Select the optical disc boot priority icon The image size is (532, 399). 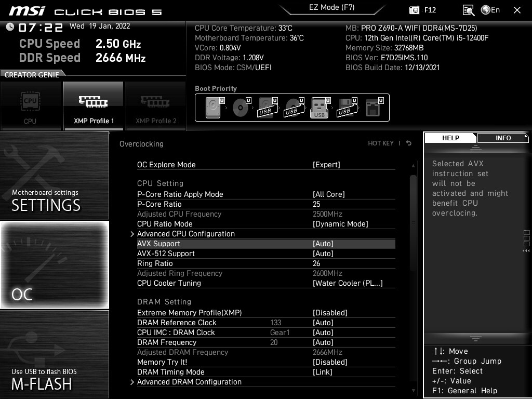click(x=241, y=108)
